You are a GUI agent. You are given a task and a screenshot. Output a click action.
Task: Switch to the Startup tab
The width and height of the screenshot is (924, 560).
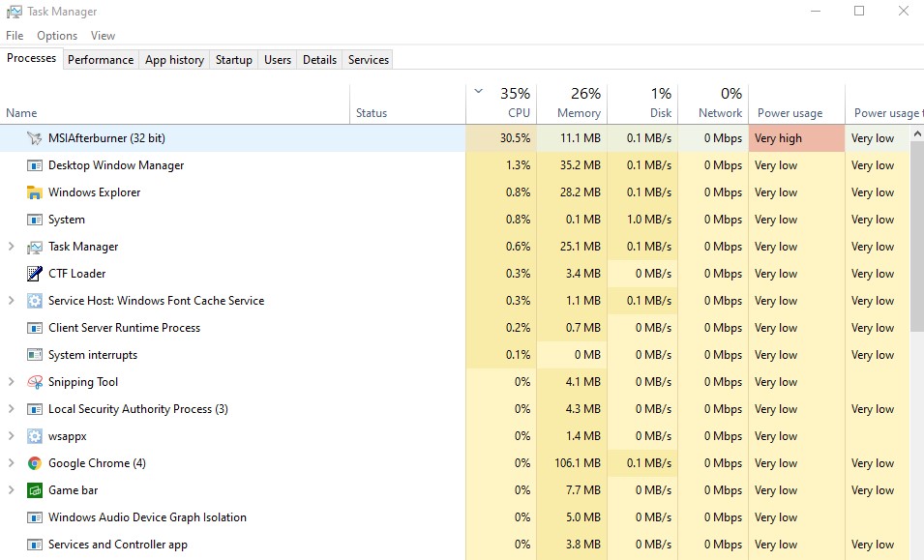point(233,60)
